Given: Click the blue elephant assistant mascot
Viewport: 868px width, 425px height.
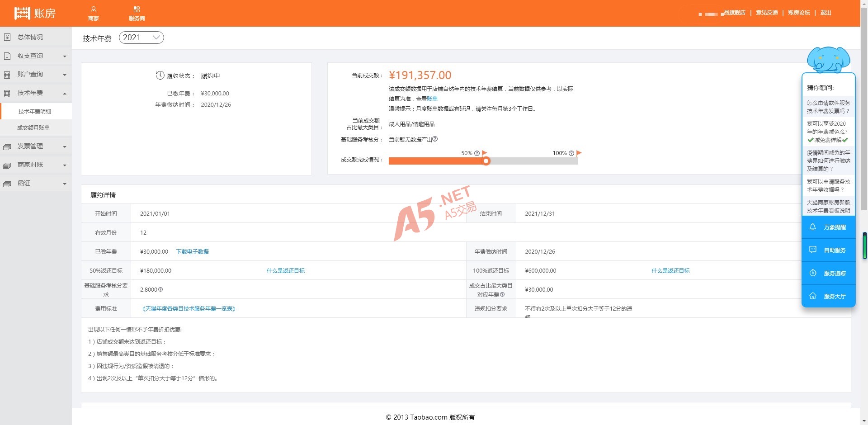Looking at the screenshot, I should coord(828,59).
